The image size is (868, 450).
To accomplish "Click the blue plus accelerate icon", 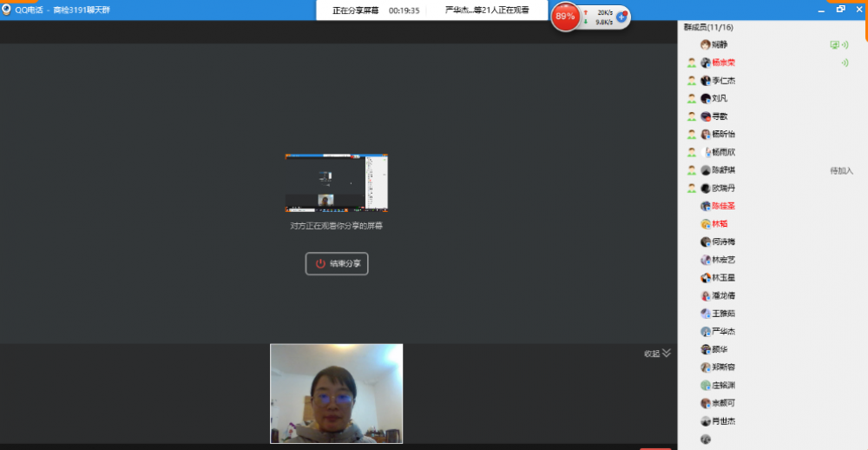I will coord(621,17).
